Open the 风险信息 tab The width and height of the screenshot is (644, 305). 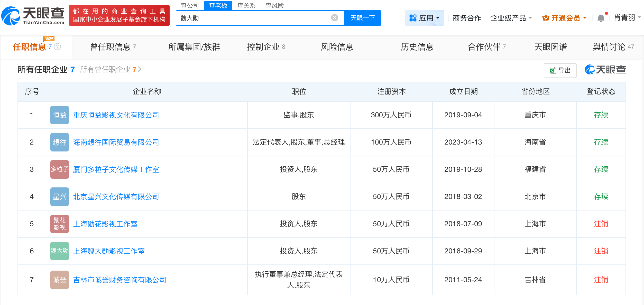[337, 47]
